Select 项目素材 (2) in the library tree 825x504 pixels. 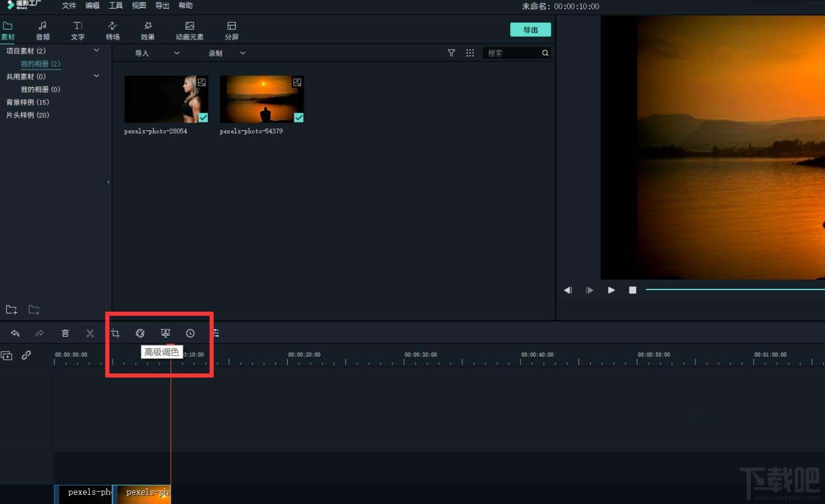pos(26,50)
